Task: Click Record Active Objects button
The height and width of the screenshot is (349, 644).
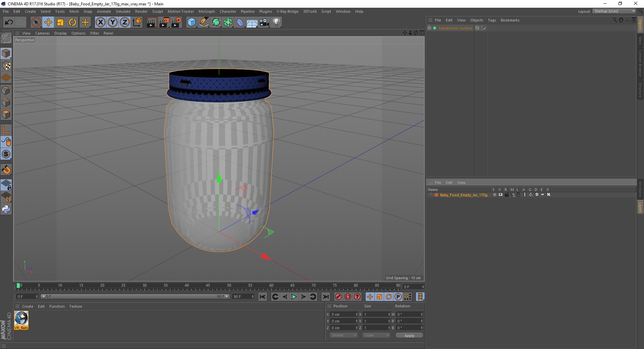Action: (x=338, y=297)
